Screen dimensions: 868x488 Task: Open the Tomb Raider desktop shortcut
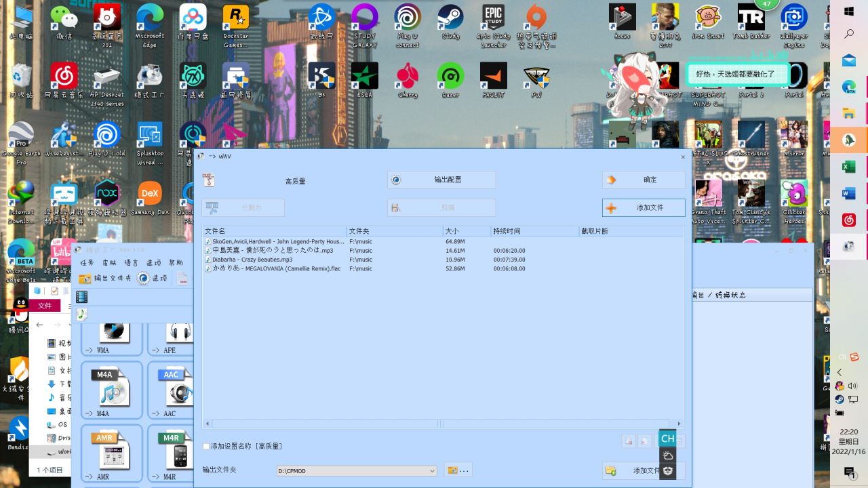pos(751,23)
